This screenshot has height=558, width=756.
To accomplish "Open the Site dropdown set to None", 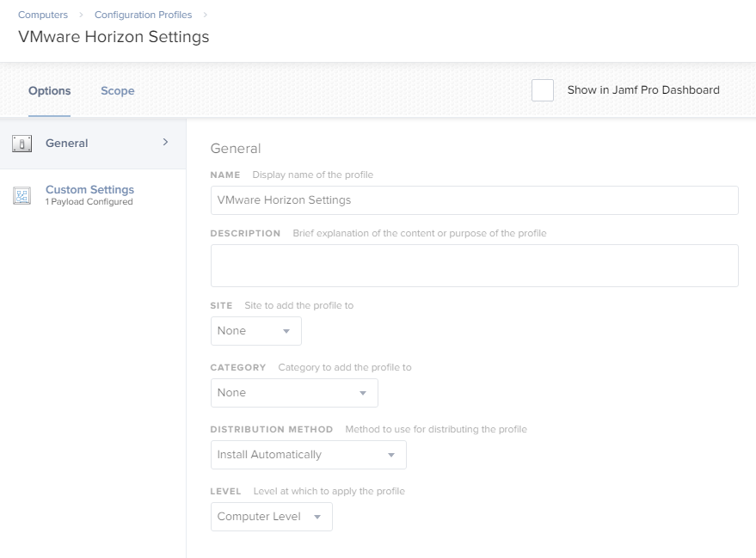I will coord(256,331).
